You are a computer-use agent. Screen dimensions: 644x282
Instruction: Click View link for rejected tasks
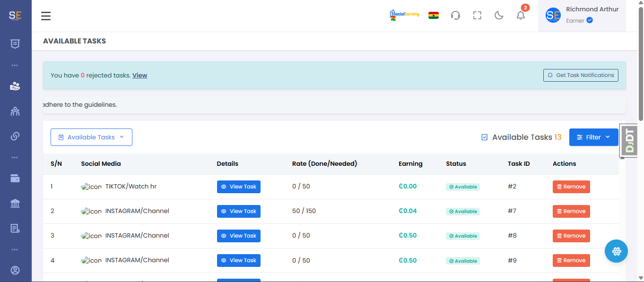point(139,76)
